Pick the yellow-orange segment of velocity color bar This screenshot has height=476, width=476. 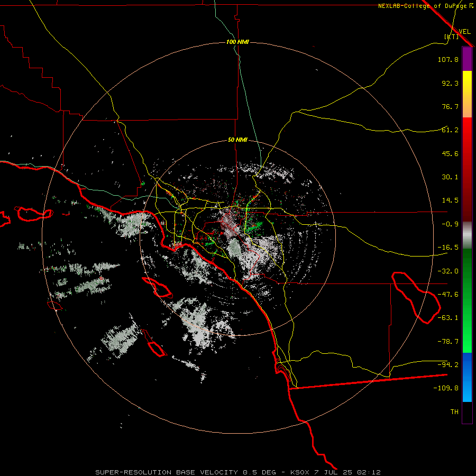click(x=467, y=94)
